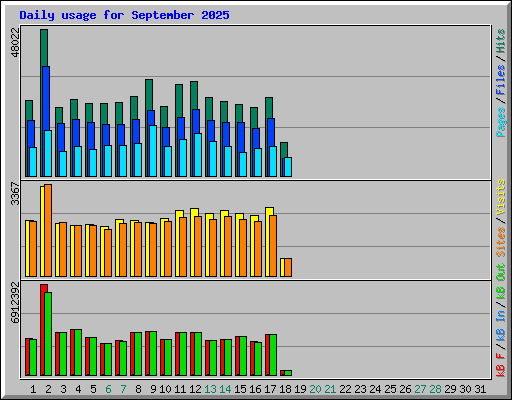This screenshot has height=400, width=512.
Task: Click the 3367 y-axis value
Action: pyautogui.click(x=15, y=193)
